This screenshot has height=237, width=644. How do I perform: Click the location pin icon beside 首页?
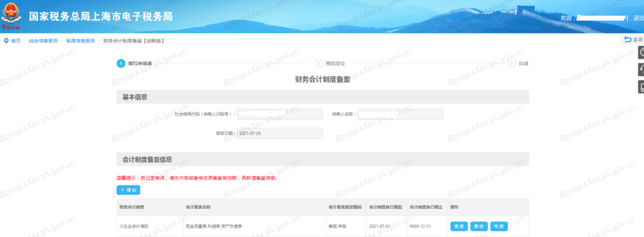click(x=6, y=40)
